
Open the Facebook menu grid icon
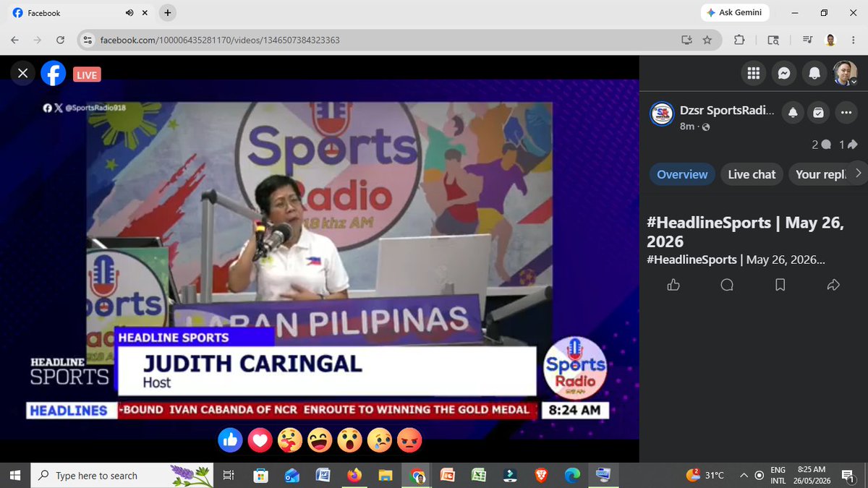pos(753,73)
